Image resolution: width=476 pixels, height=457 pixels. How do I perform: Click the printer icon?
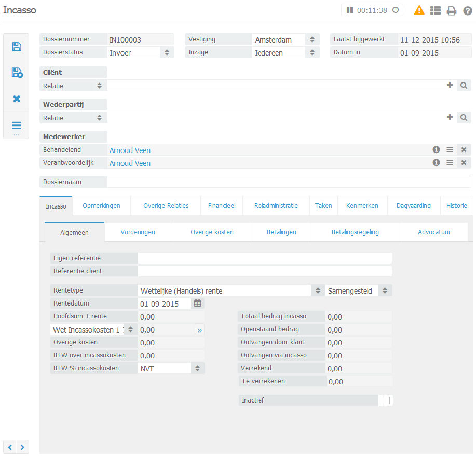tap(452, 11)
